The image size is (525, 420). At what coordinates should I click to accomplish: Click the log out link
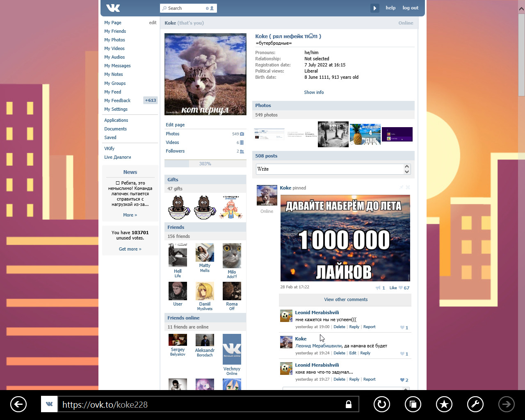410,8
